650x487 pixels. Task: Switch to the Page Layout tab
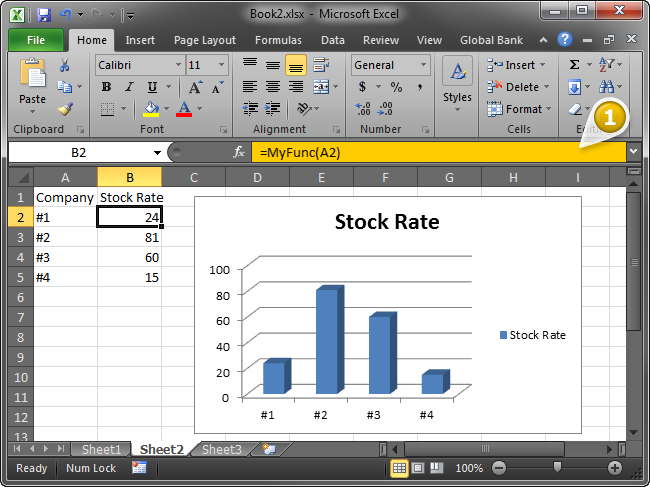tap(205, 40)
